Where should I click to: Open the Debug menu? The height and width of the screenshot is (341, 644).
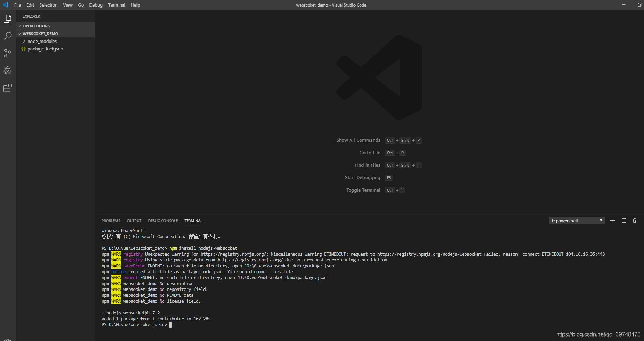pos(96,5)
